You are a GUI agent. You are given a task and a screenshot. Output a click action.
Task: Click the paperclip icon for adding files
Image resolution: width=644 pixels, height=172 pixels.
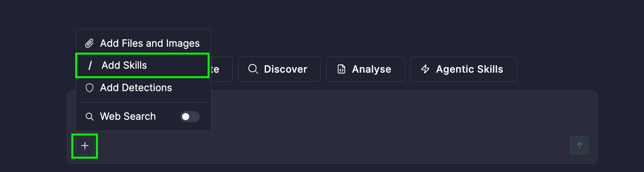click(89, 43)
